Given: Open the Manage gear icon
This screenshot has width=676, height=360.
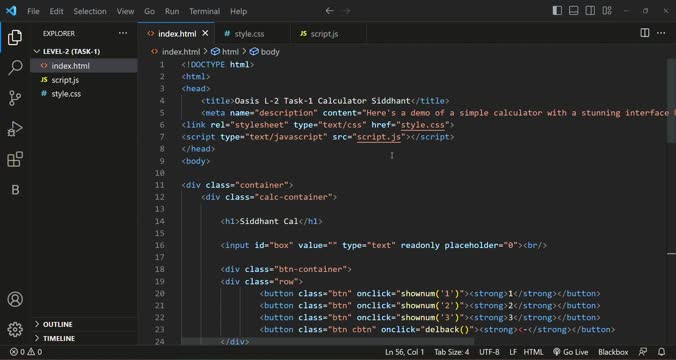Looking at the screenshot, I should tap(15, 329).
